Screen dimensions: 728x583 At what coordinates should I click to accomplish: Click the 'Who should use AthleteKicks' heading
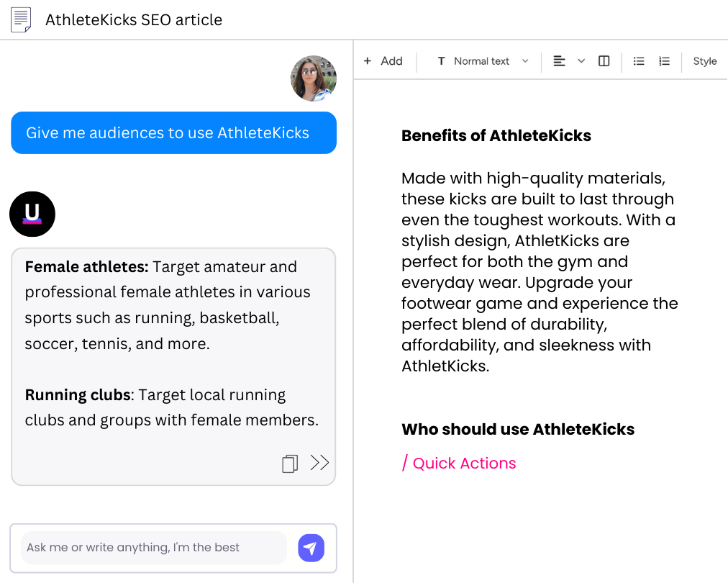click(x=518, y=430)
